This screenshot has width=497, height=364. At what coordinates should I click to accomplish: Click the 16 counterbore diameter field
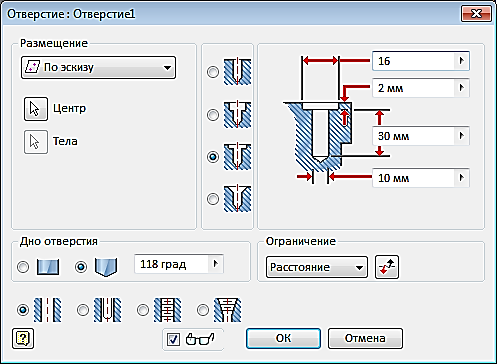coord(421,61)
